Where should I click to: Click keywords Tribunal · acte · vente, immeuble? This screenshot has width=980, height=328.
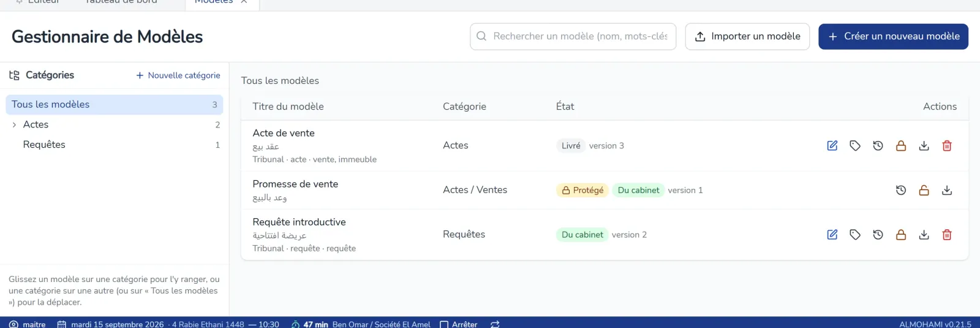[x=314, y=159]
